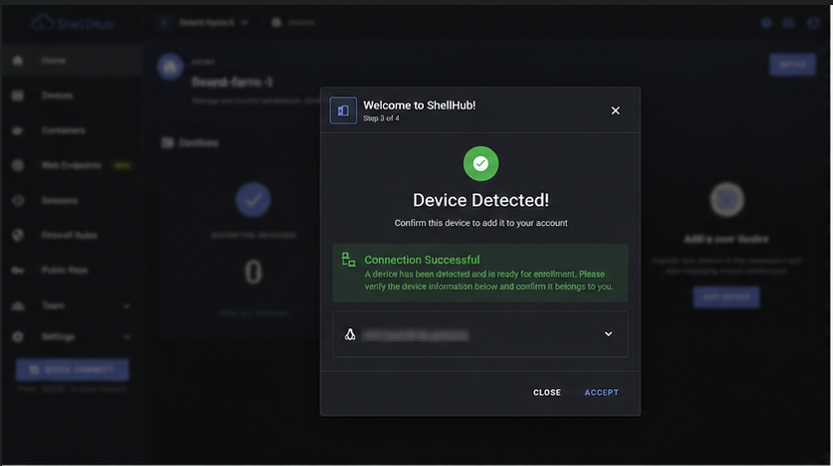Screen dimensions: 833x466
Task: Click the Public Keys key icon
Action: (x=18, y=270)
